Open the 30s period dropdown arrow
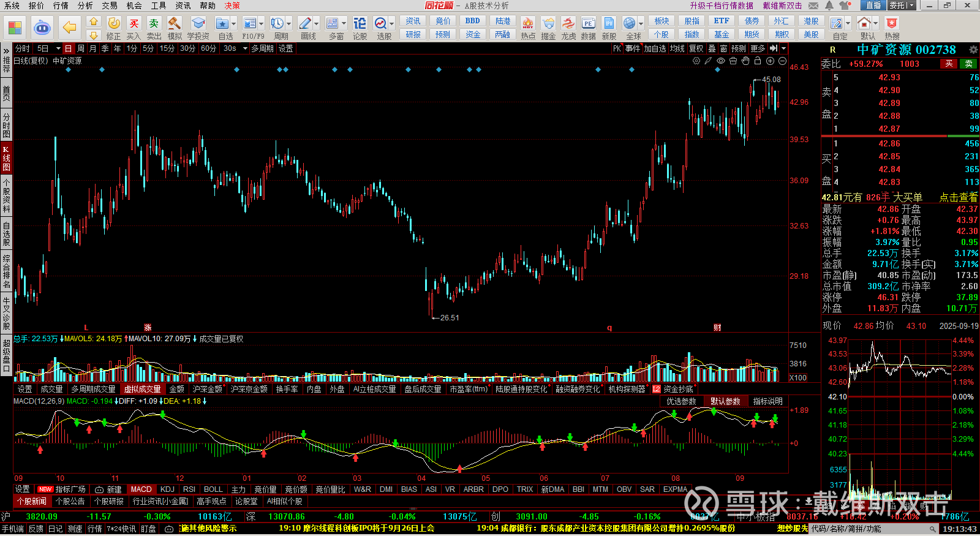This screenshot has height=536, width=980. (x=245, y=48)
